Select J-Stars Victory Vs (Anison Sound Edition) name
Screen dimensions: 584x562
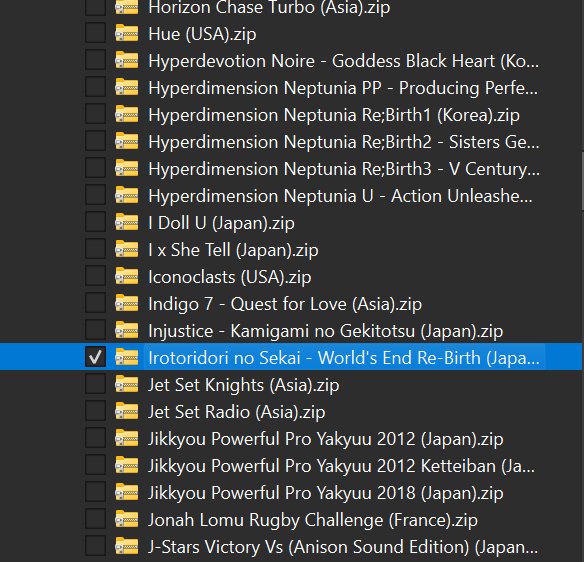343,547
